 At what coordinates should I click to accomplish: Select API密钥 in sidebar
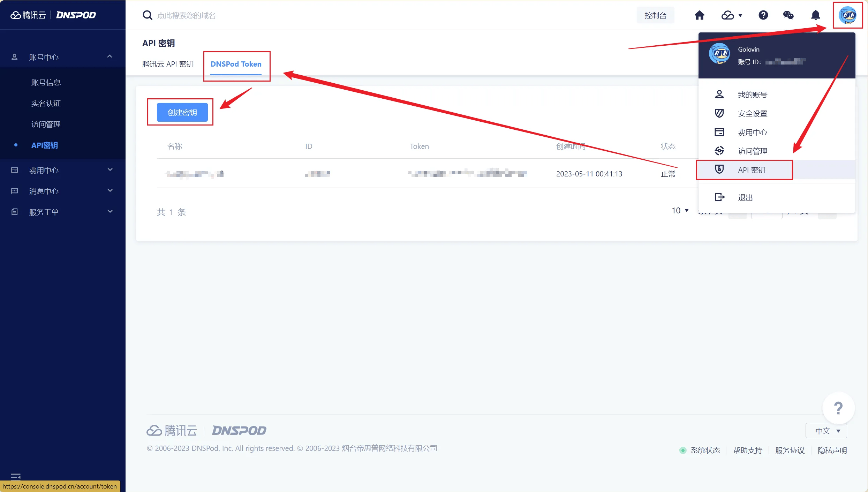[45, 145]
